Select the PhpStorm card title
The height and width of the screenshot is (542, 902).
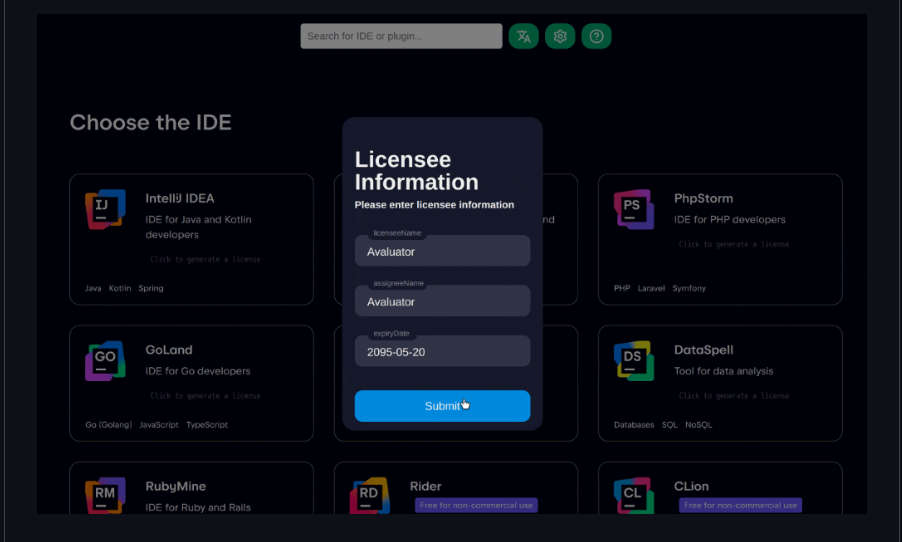pos(704,199)
